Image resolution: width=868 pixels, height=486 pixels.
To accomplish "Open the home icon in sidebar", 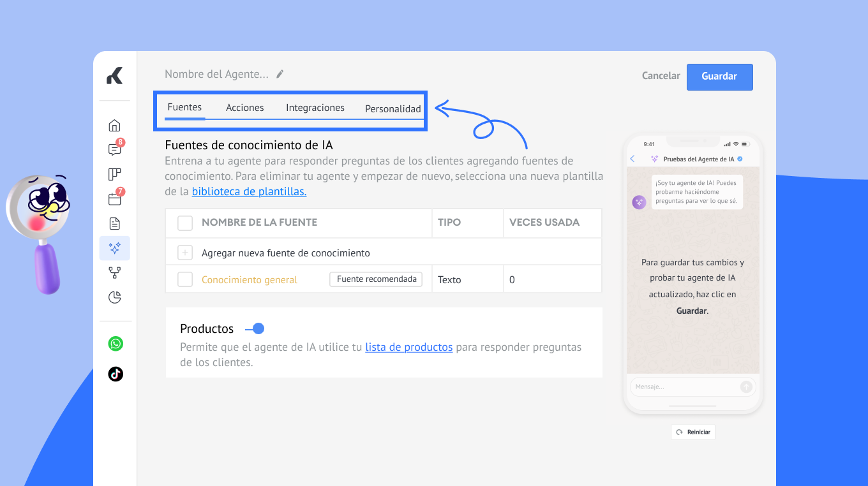I will click(x=114, y=126).
